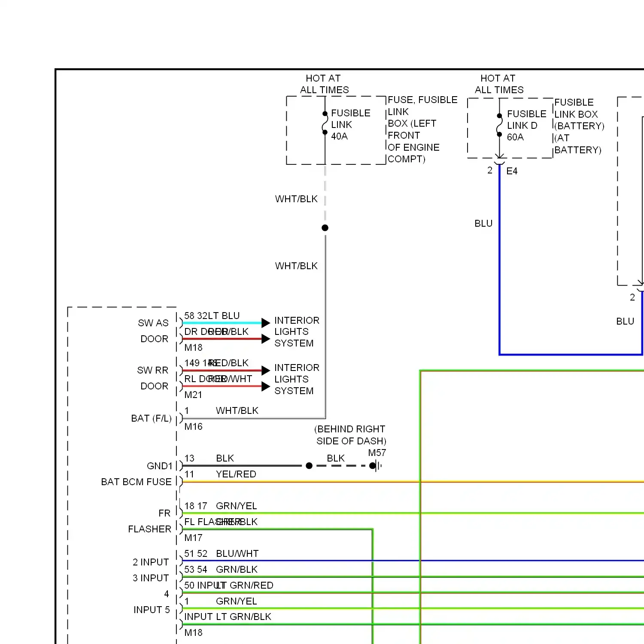
Task: Click the RED/WHT wire label
Action: coord(231,379)
